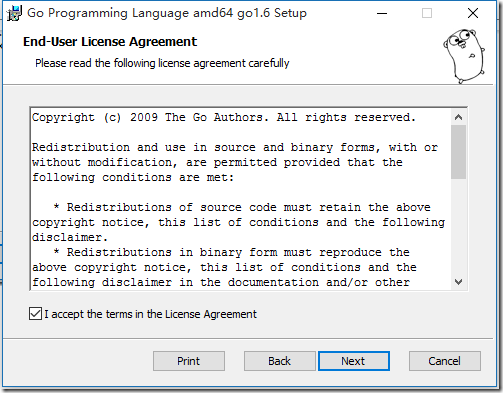Uncheck the accept license terms checkbox
This screenshot has width=503, height=393.
[x=35, y=314]
